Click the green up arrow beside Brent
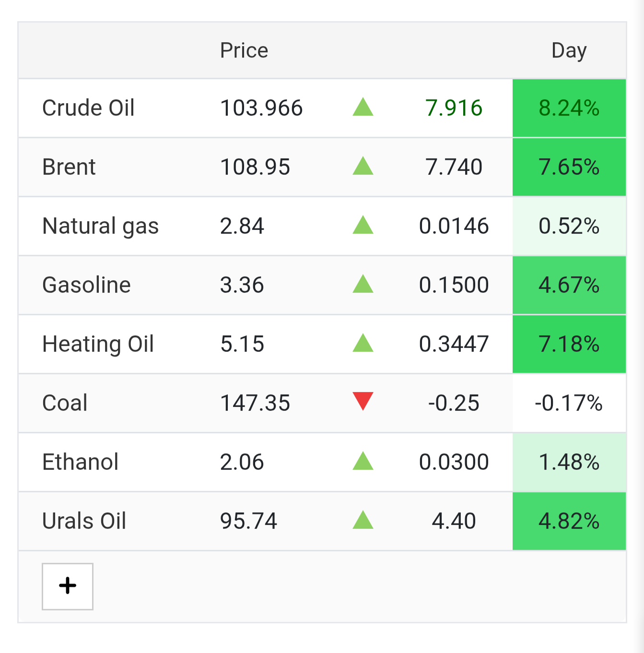Image resolution: width=644 pixels, height=653 pixels. pos(363,166)
